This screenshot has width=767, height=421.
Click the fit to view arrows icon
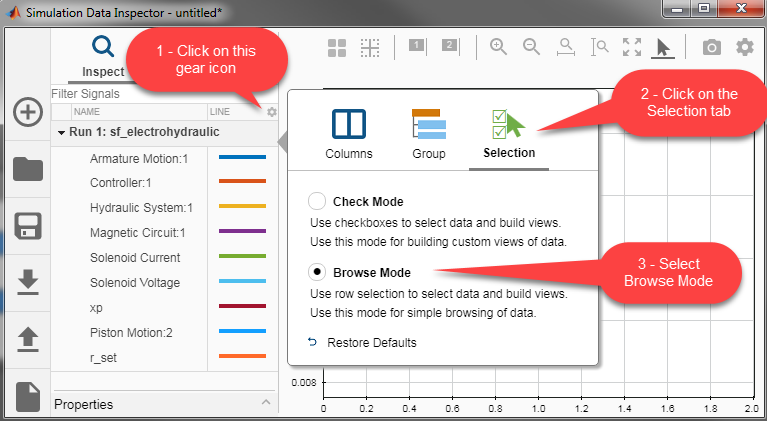[631, 47]
